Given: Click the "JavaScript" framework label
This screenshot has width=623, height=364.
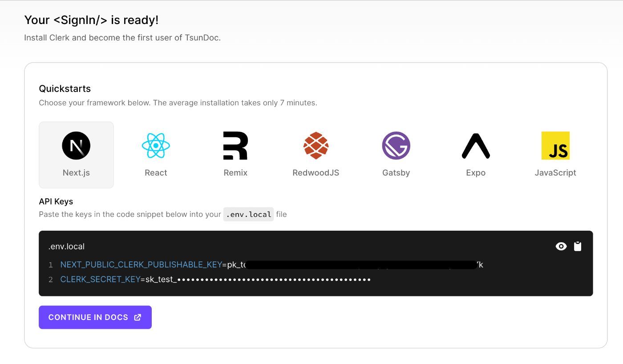Looking at the screenshot, I should click(555, 173).
